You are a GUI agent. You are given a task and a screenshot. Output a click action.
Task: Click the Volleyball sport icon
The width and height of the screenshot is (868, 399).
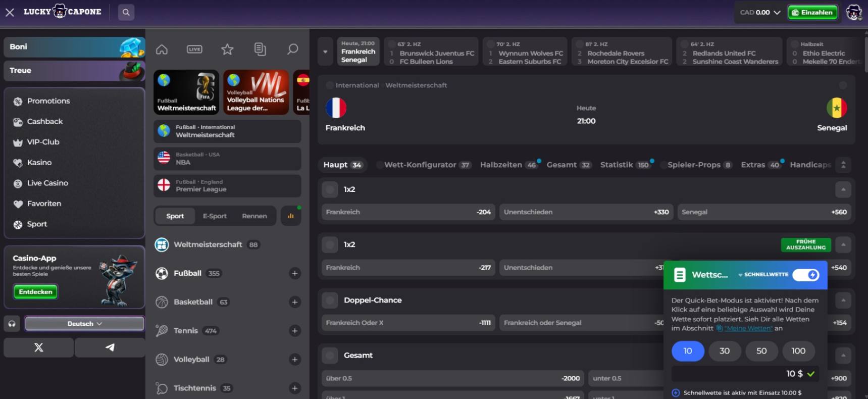coord(162,360)
